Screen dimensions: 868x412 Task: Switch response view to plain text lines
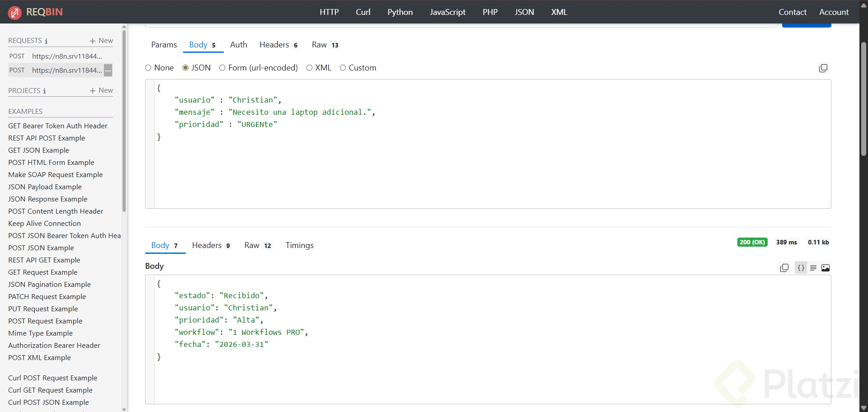pos(813,268)
